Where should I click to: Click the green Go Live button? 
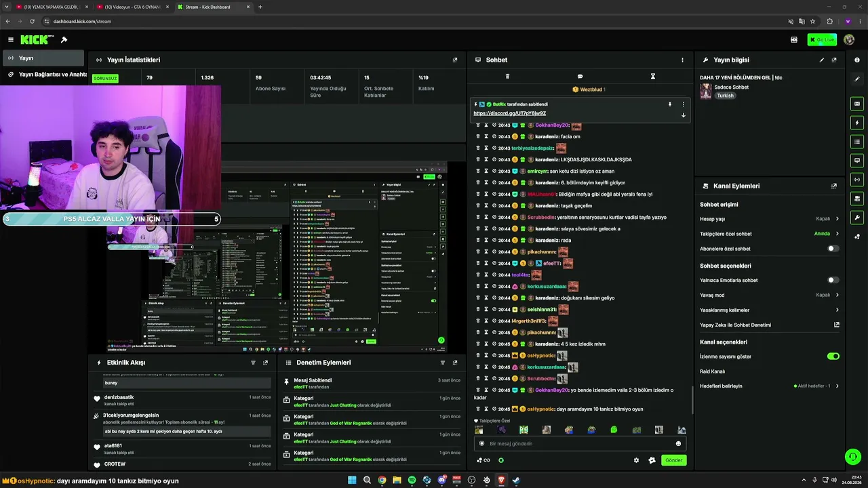pyautogui.click(x=822, y=40)
